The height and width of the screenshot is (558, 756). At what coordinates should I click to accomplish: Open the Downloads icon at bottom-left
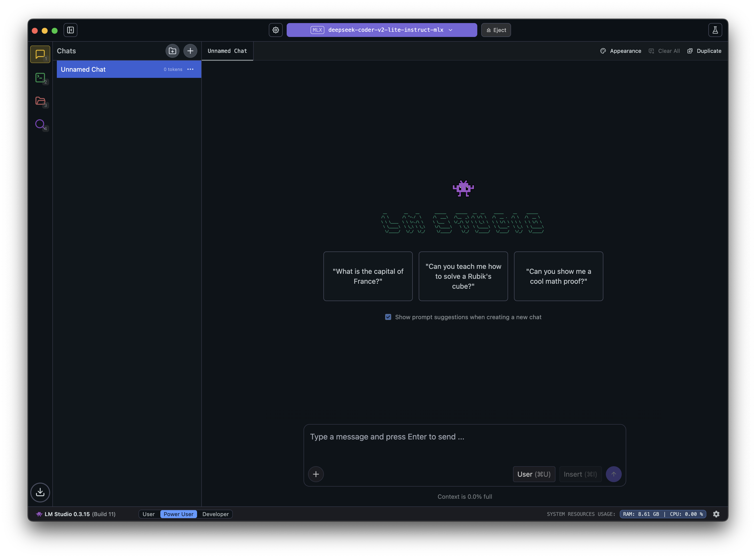40,492
